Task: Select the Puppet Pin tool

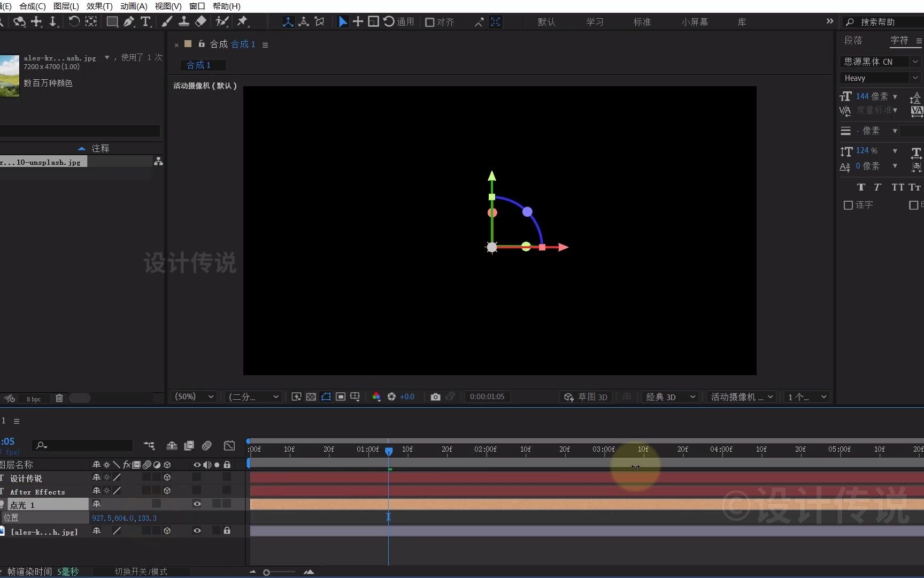Action: coord(243,21)
